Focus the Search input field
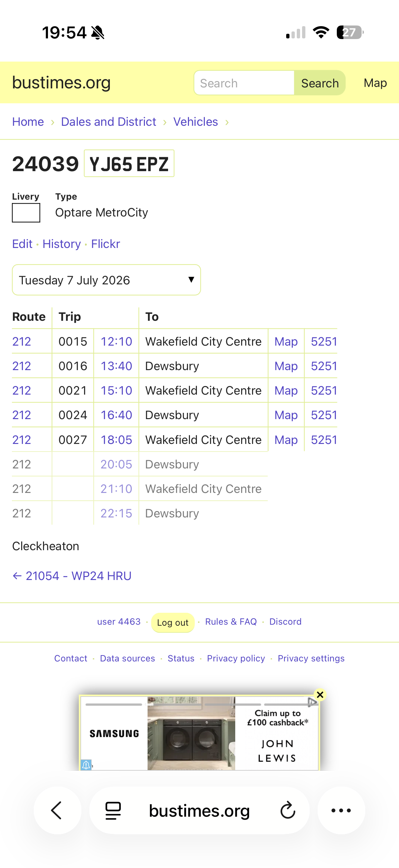Viewport: 399px width, 868px height. 244,83
